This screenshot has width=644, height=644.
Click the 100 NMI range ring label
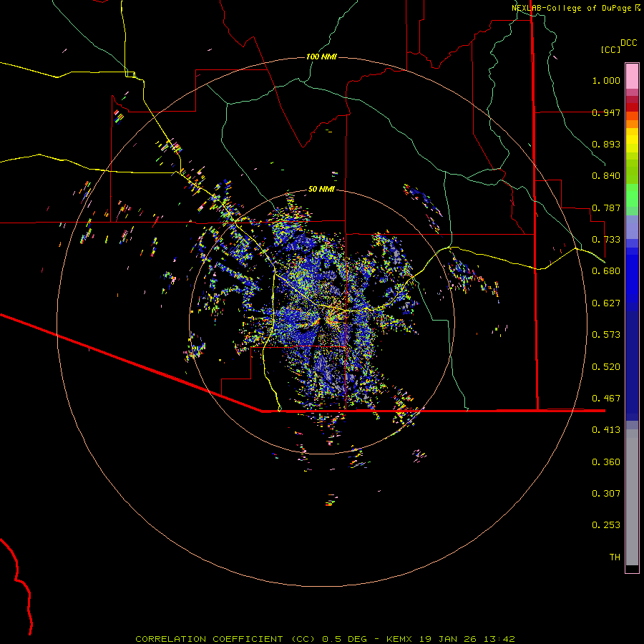click(x=321, y=57)
